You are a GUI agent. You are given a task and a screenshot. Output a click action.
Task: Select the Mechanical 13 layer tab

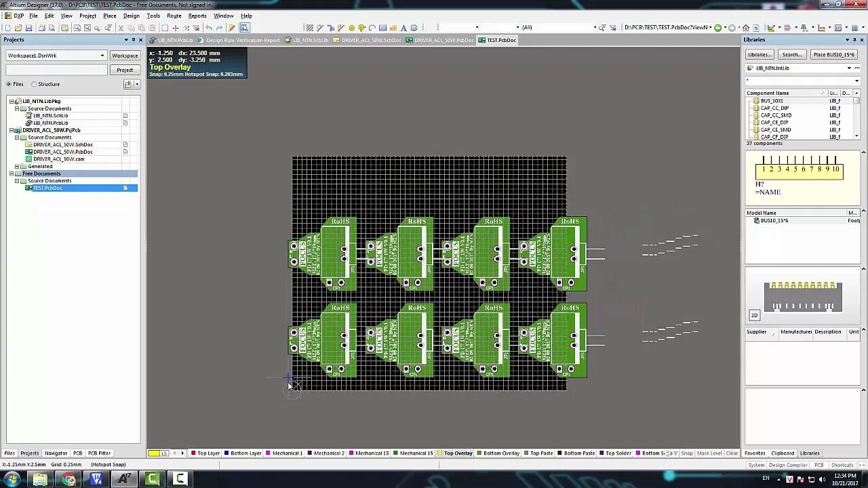368,453
